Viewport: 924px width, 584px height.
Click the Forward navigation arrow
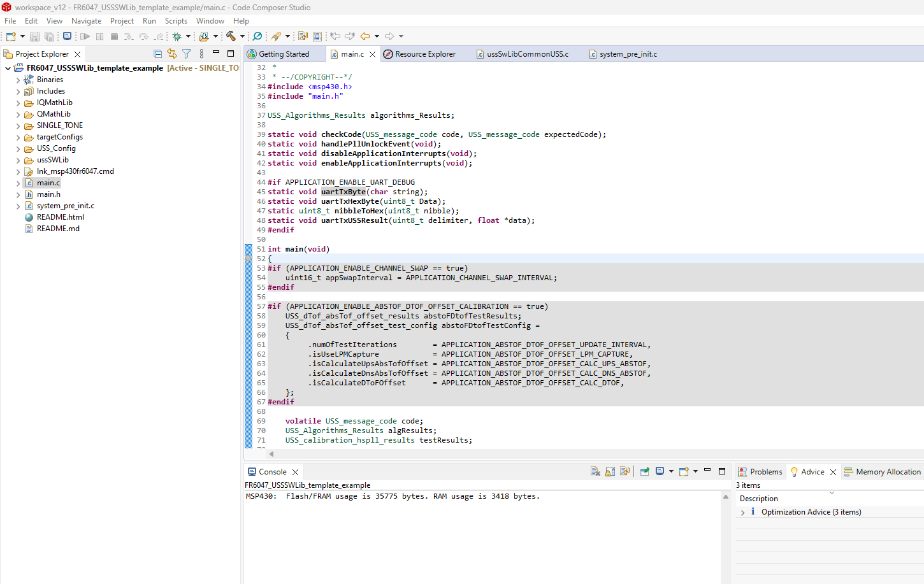pos(389,36)
